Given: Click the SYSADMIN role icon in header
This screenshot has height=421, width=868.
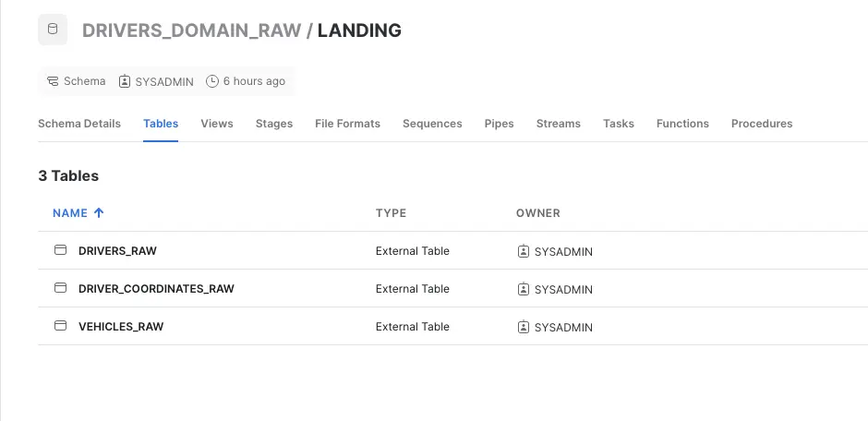Looking at the screenshot, I should click(x=125, y=81).
